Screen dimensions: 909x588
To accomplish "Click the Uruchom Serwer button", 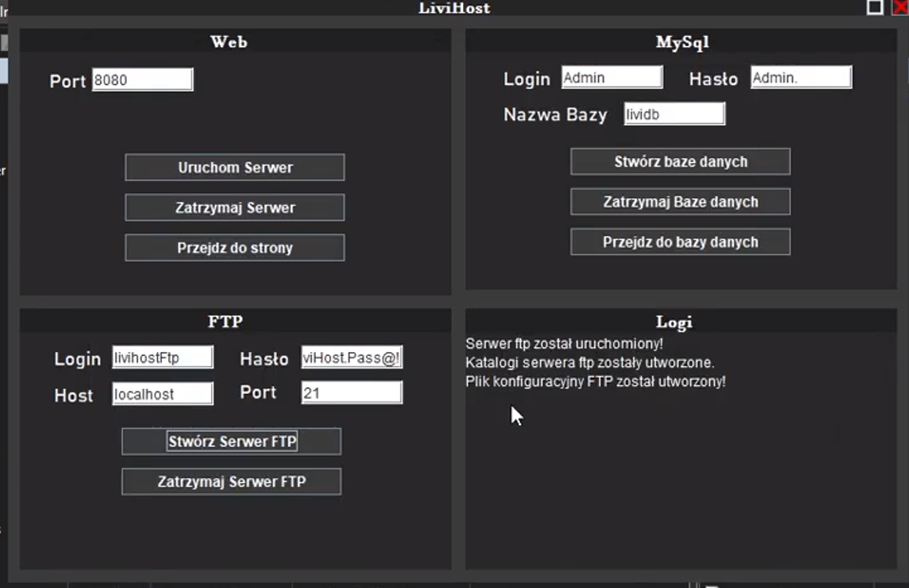I will pos(234,167).
